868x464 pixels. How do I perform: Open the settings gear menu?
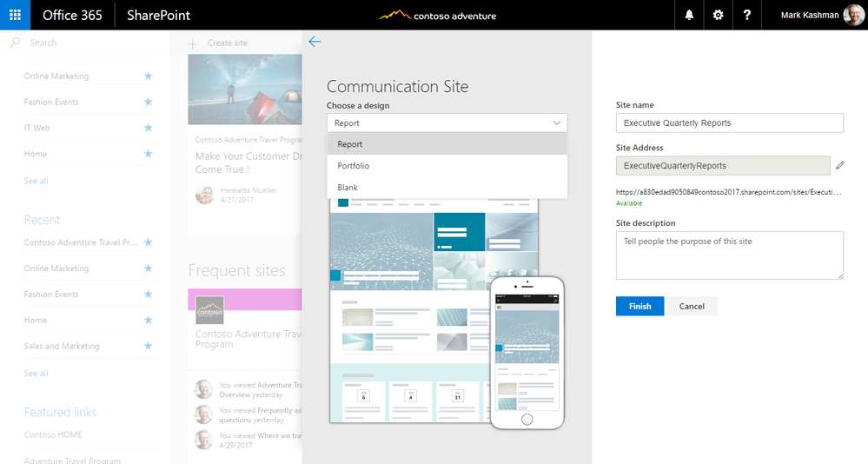[x=718, y=15]
